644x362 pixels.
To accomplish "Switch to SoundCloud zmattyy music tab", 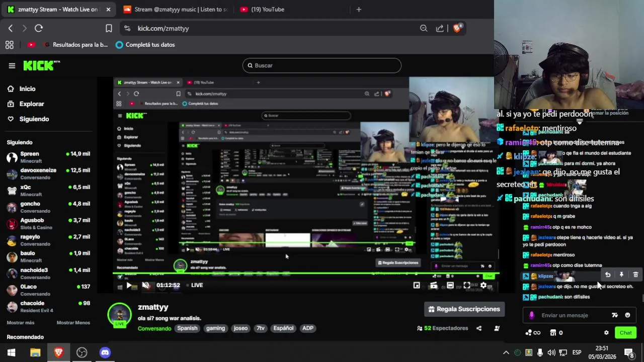I will coord(176,9).
